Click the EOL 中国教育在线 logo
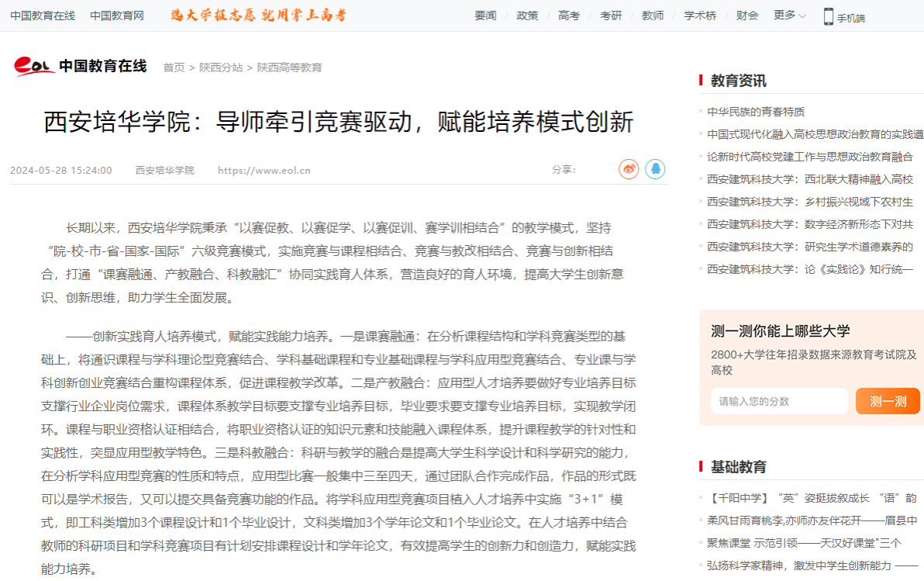Image resolution: width=924 pixels, height=581 pixels. coord(81,67)
